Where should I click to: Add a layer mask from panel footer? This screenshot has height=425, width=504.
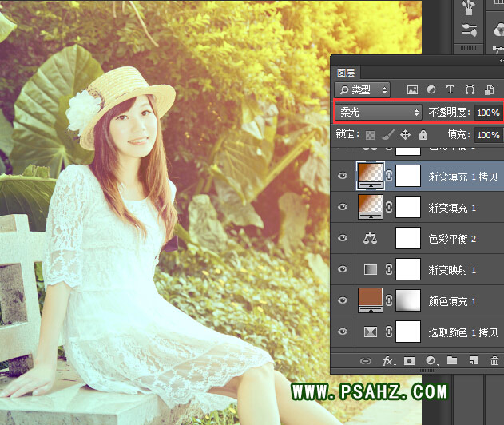[x=410, y=361]
